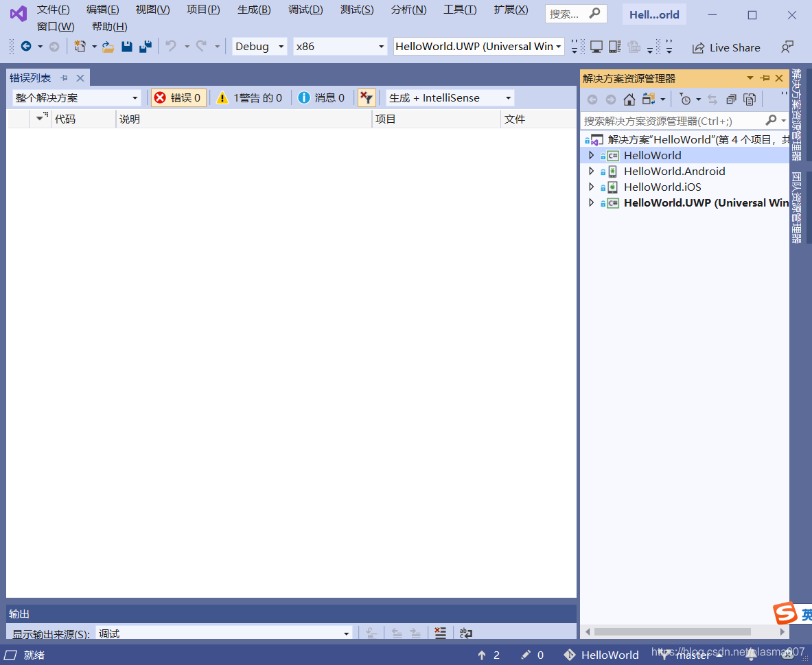The height and width of the screenshot is (665, 812).
Task: Clear all output with the X-list icon
Action: tap(440, 633)
